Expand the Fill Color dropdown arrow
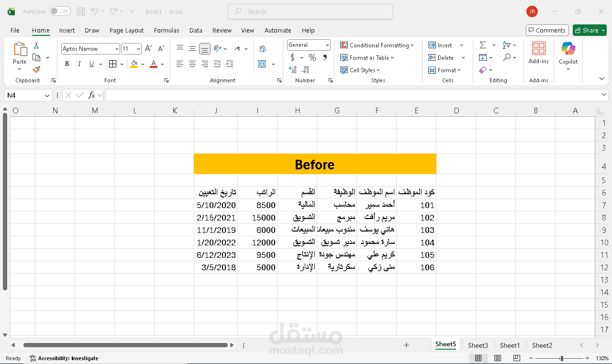This screenshot has height=364, width=612. coord(142,64)
